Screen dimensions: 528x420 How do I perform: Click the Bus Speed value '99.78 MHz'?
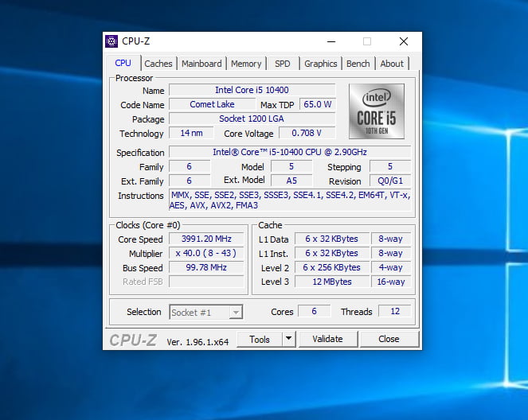tap(206, 267)
